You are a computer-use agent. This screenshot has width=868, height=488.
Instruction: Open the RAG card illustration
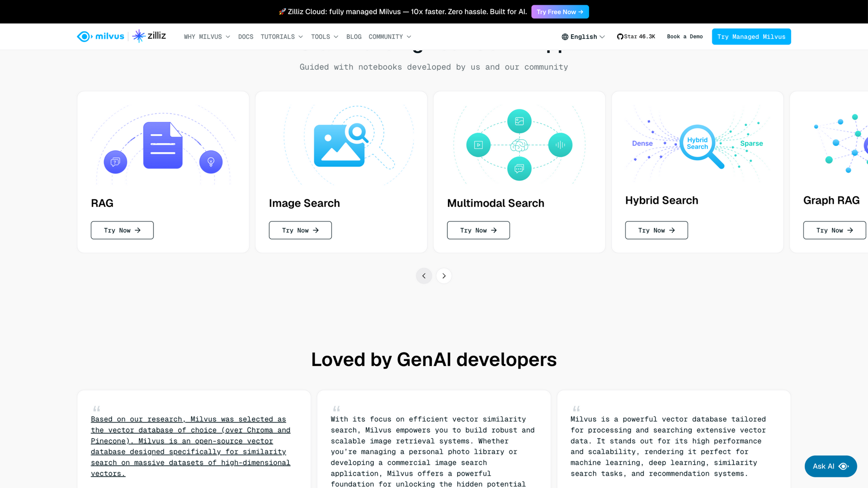[x=163, y=145]
